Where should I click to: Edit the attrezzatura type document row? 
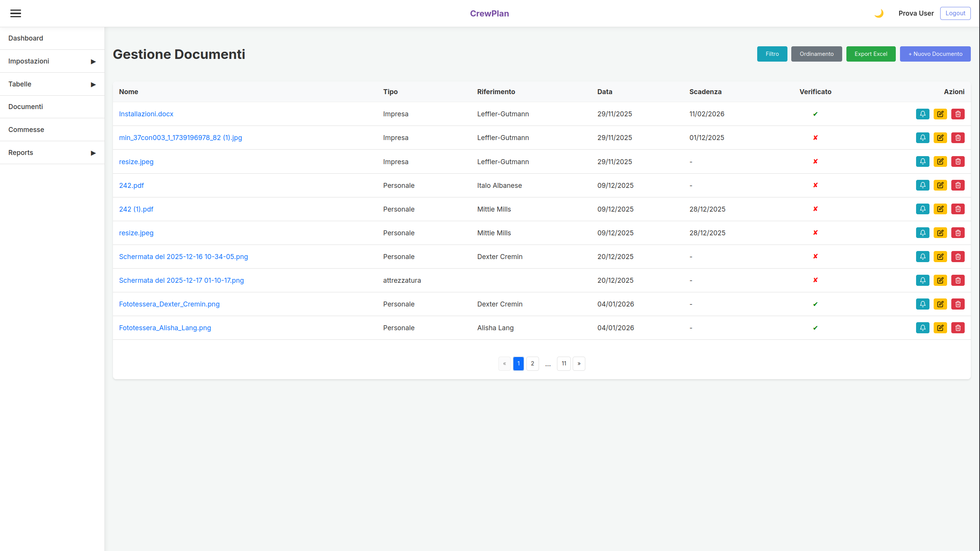coord(940,280)
